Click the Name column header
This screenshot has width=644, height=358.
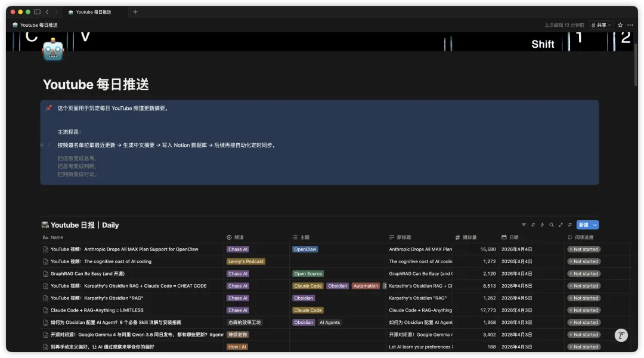coord(53,237)
